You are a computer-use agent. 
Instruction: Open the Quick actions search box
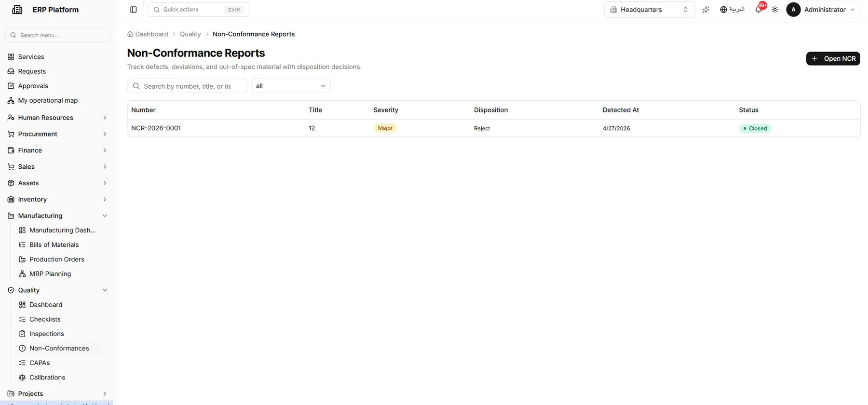point(198,10)
